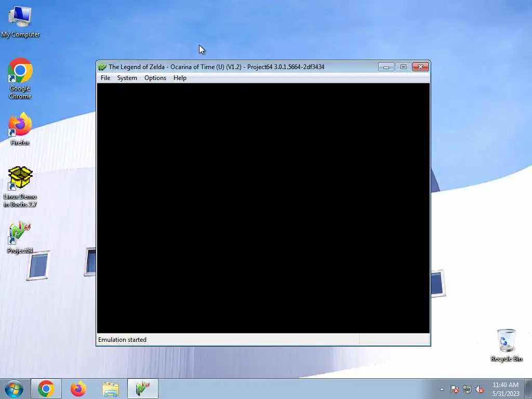
Task: Click the muted volume tray icon
Action: tap(480, 389)
